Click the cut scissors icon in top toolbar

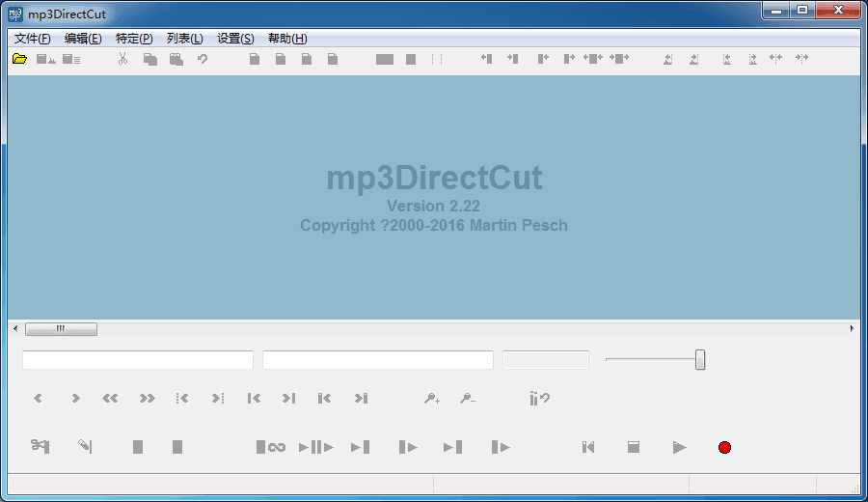click(122, 59)
